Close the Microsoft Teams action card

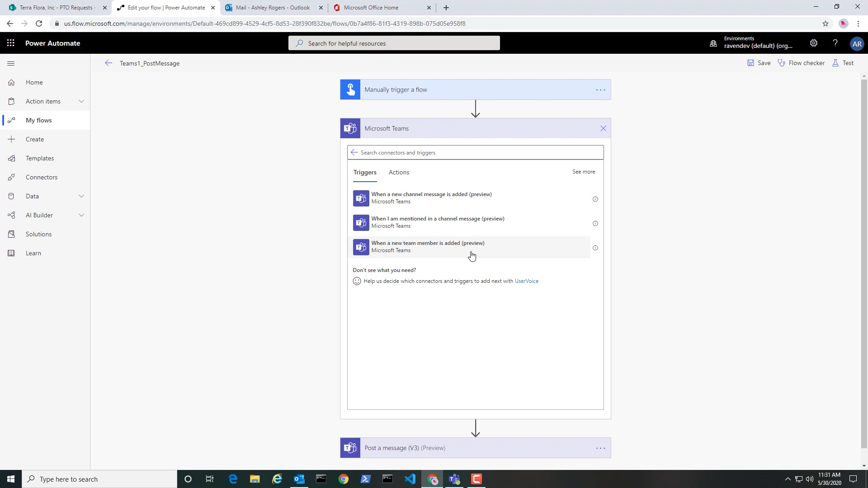tap(603, 128)
